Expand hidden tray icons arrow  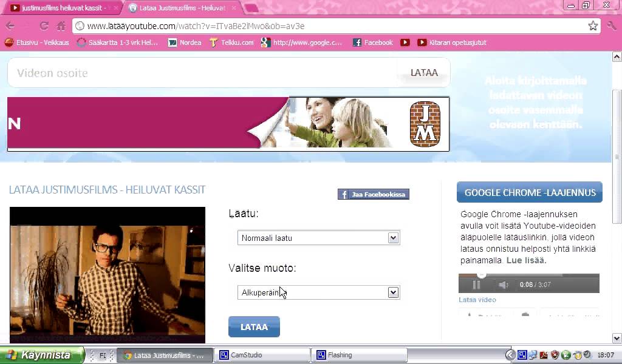(511, 356)
